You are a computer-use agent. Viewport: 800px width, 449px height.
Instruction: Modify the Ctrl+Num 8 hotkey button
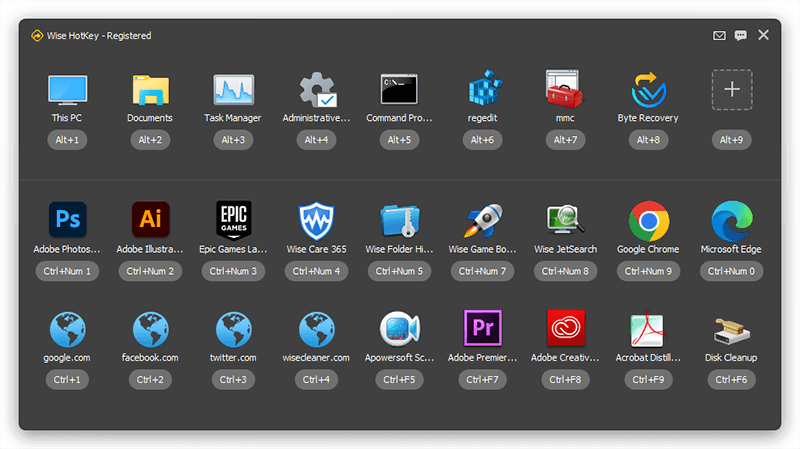[565, 271]
